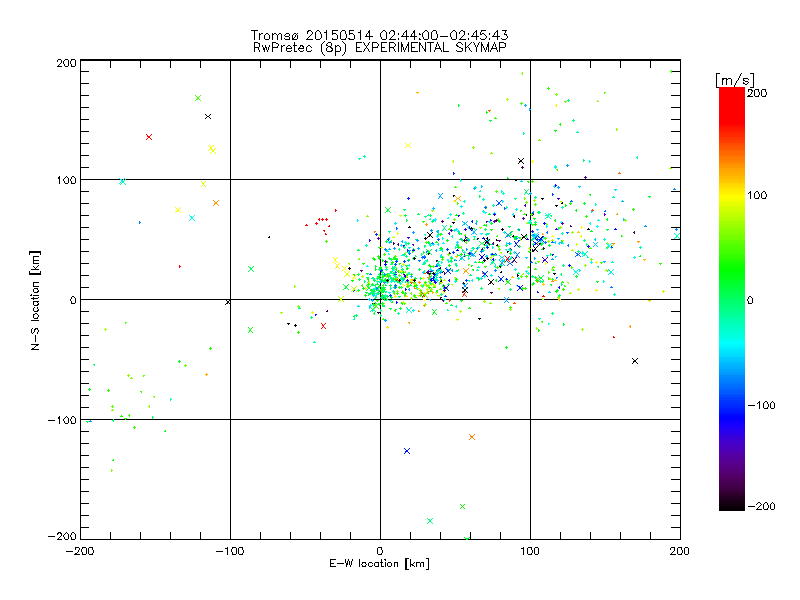This screenshot has height=600, width=800.
Task: Click the y-axis tick label '-100'
Action: (62, 420)
